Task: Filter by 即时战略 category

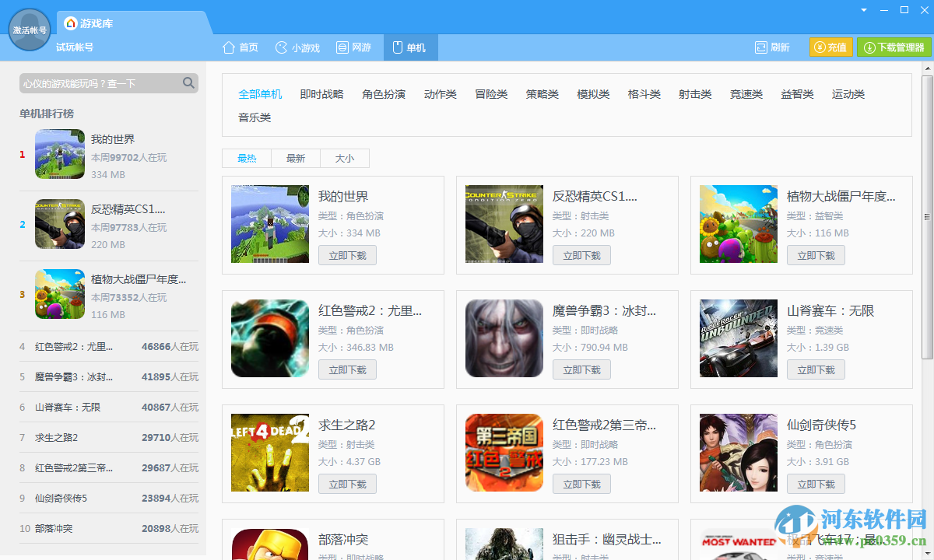Action: (x=321, y=94)
